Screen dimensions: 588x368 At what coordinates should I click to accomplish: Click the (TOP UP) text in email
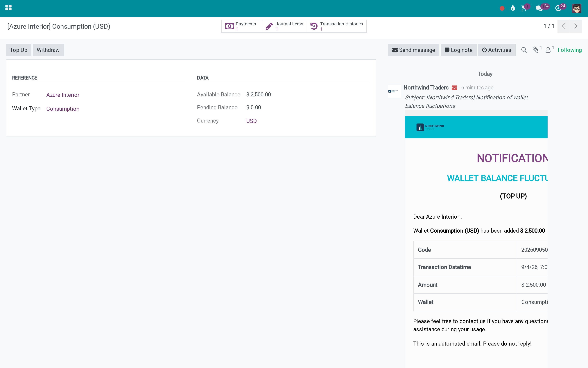point(513,196)
